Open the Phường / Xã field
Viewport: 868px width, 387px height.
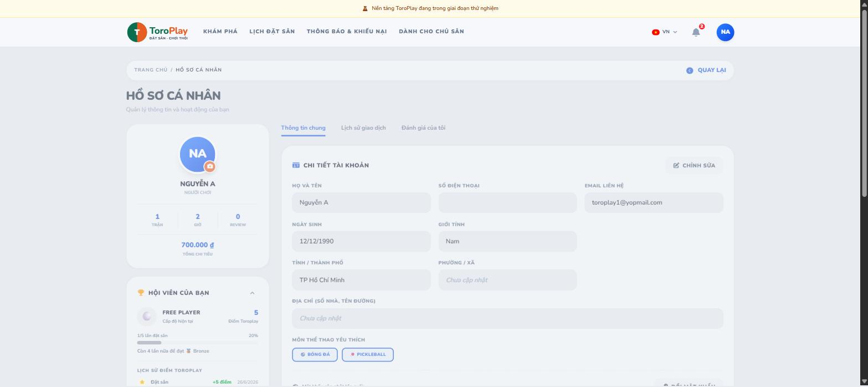coord(507,280)
